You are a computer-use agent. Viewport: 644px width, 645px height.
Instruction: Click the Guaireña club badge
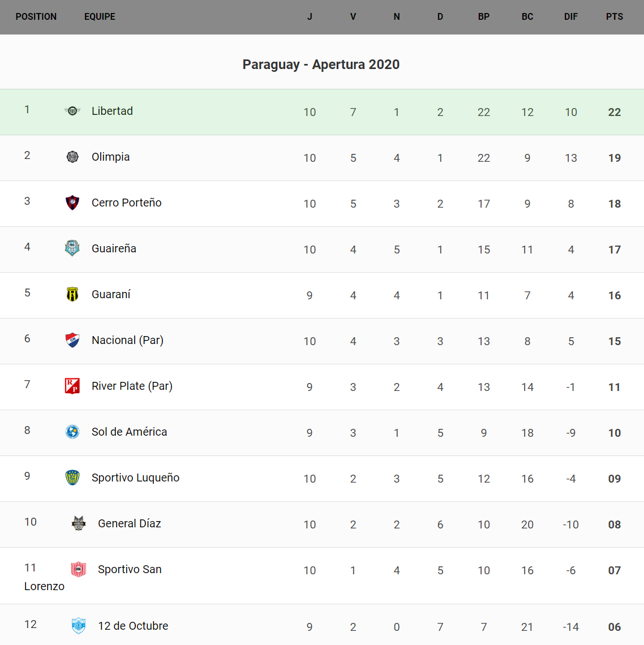(x=72, y=248)
